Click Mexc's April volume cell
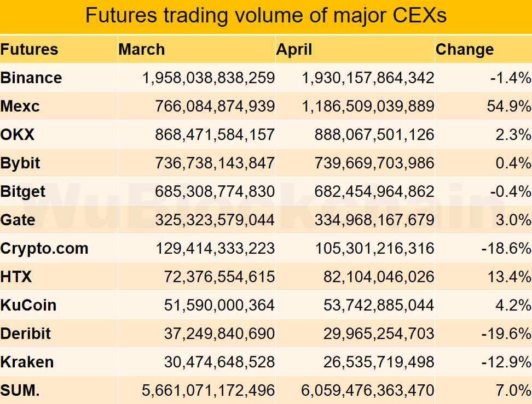Screen dimensions: 532x404 tap(368, 106)
